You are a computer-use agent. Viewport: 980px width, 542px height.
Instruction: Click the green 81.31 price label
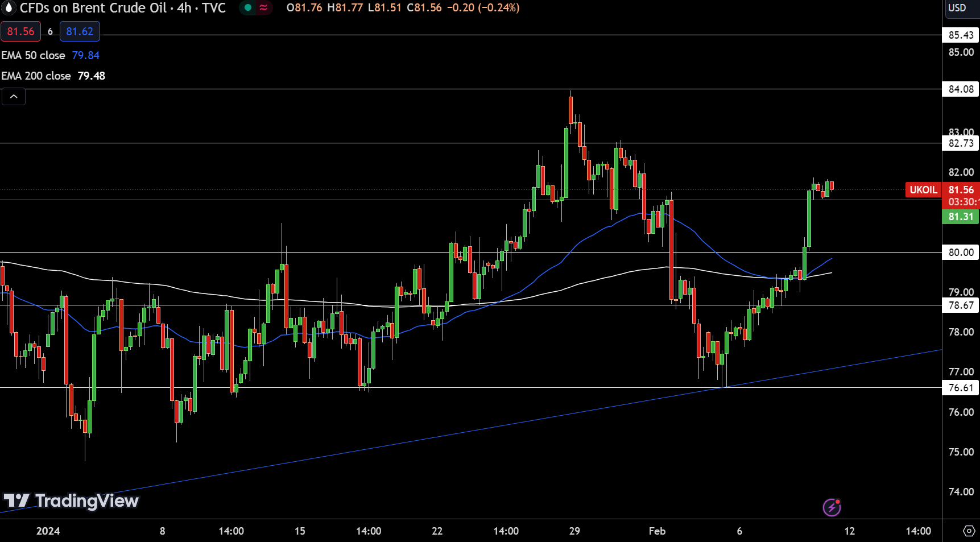click(961, 217)
